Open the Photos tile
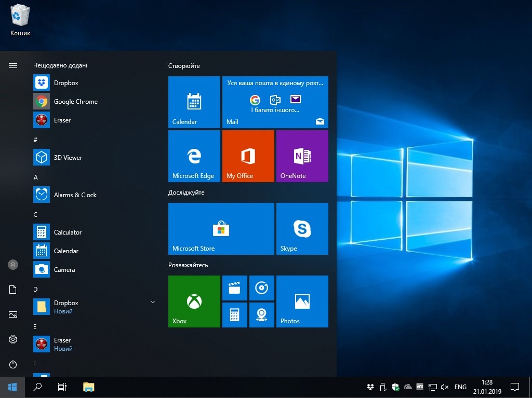 (302, 301)
